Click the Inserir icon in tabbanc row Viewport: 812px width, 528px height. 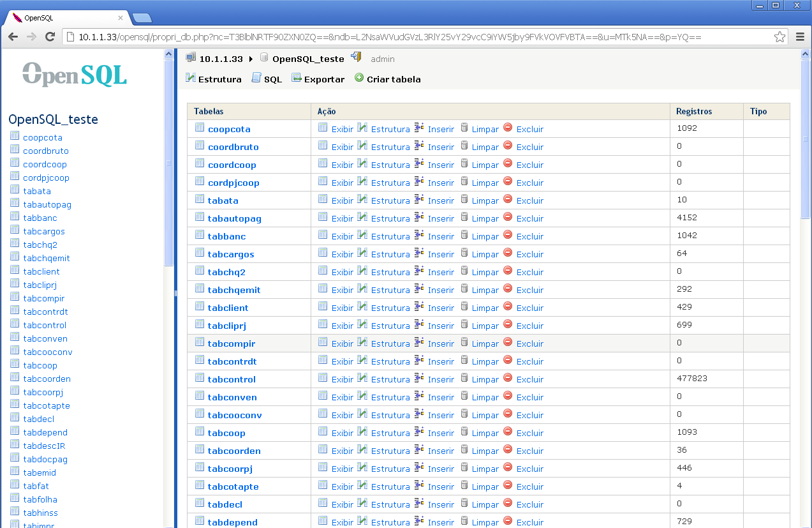[x=419, y=235]
